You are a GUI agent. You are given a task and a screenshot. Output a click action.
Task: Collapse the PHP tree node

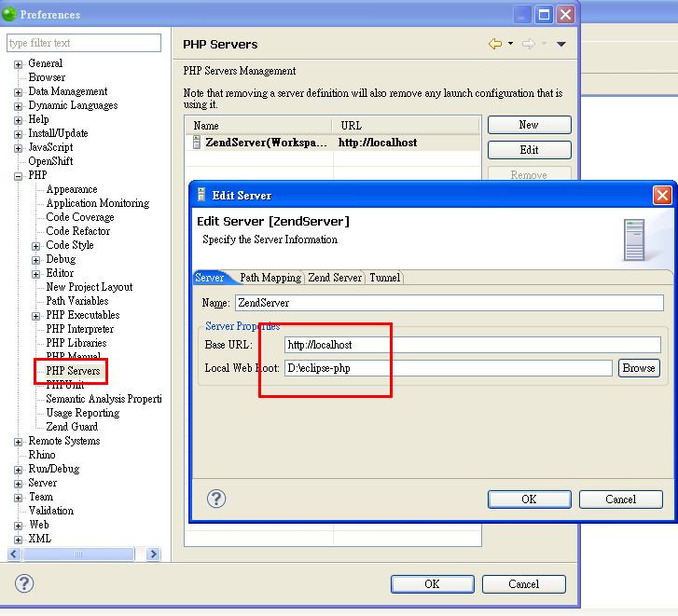[18, 176]
